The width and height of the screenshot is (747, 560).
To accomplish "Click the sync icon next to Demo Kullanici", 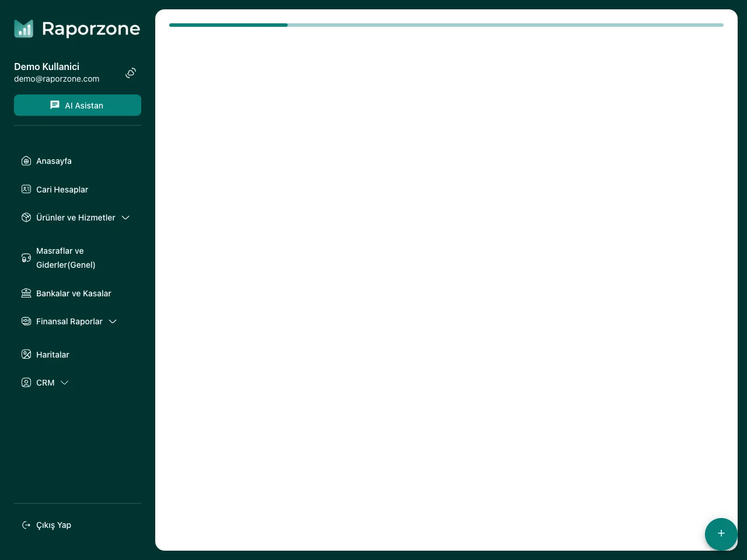I will [130, 72].
